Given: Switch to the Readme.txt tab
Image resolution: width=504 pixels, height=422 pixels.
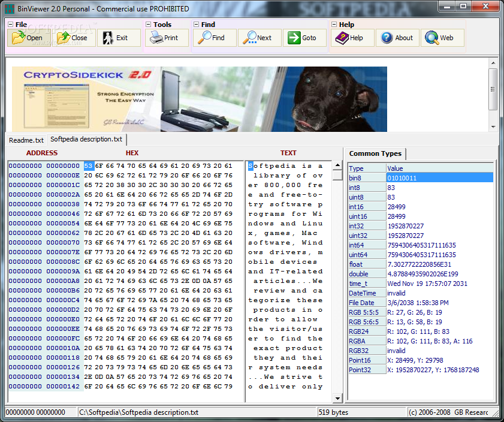Looking at the screenshot, I should [x=26, y=140].
